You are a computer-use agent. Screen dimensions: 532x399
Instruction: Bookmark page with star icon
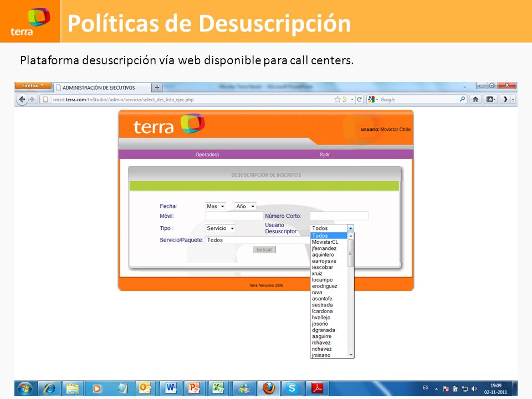(x=337, y=99)
